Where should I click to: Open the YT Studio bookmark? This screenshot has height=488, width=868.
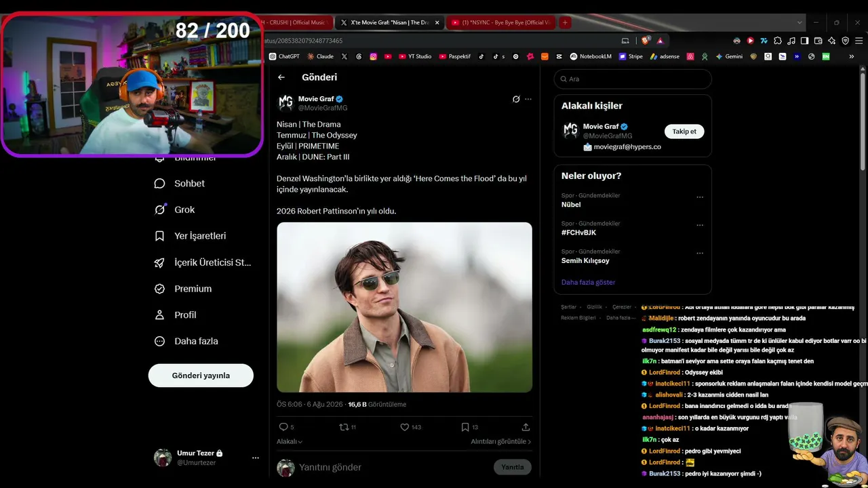[x=415, y=56]
